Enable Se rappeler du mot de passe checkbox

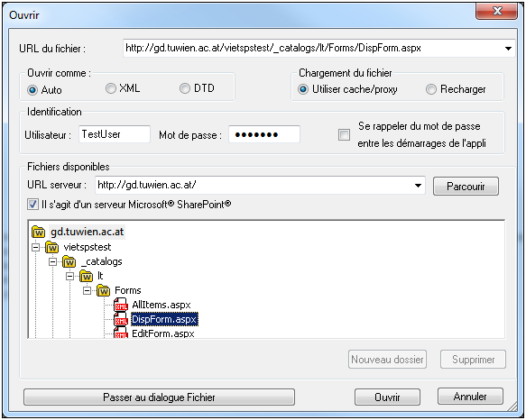point(344,135)
